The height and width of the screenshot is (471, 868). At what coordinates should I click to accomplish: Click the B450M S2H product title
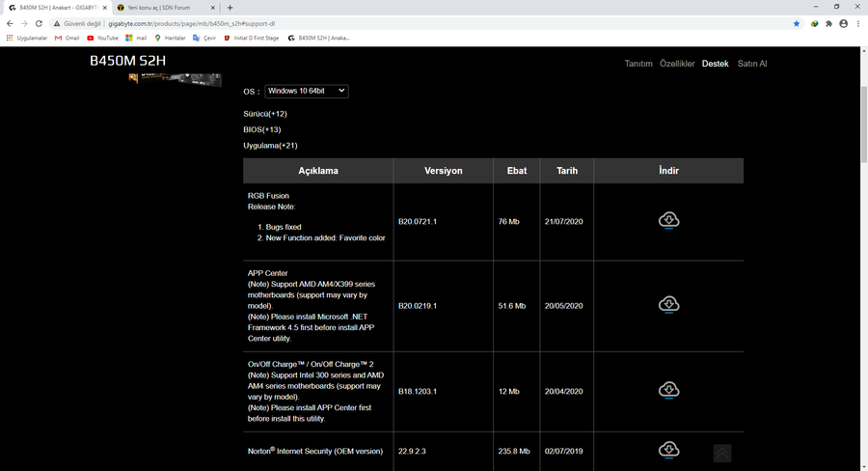(127, 61)
